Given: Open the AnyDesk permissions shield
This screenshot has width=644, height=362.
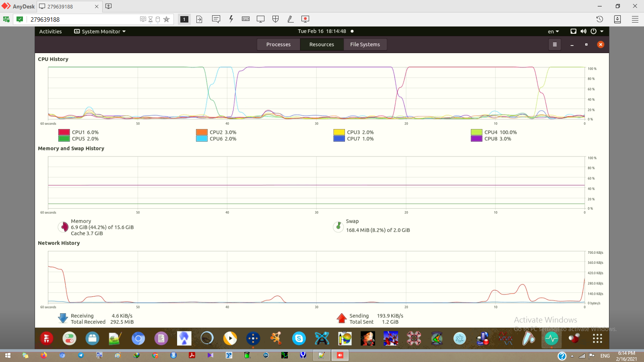Looking at the screenshot, I should 275,19.
